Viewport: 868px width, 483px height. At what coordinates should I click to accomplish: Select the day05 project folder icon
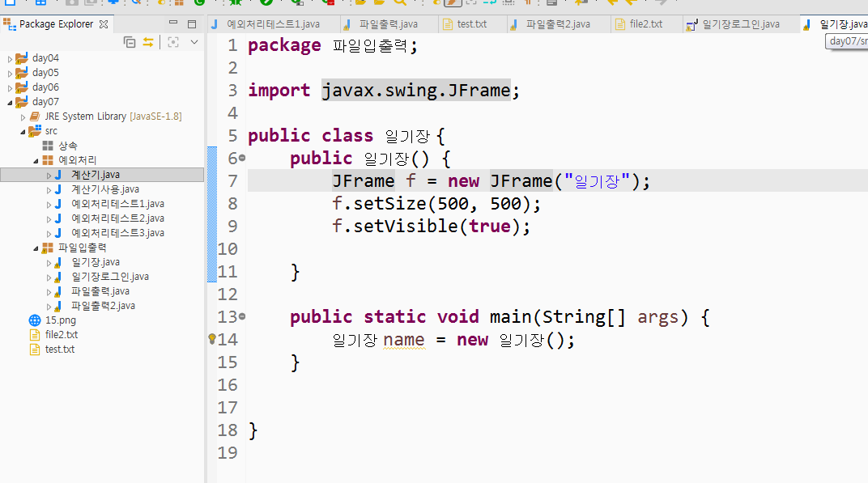click(x=22, y=73)
